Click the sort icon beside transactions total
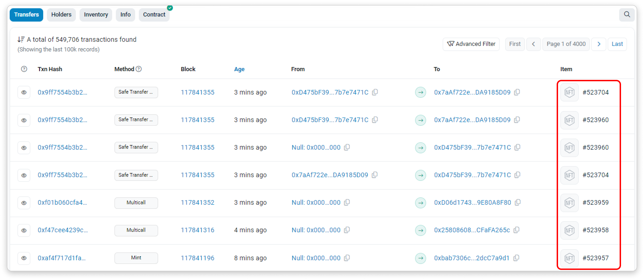The height and width of the screenshot is (280, 644). pos(21,39)
